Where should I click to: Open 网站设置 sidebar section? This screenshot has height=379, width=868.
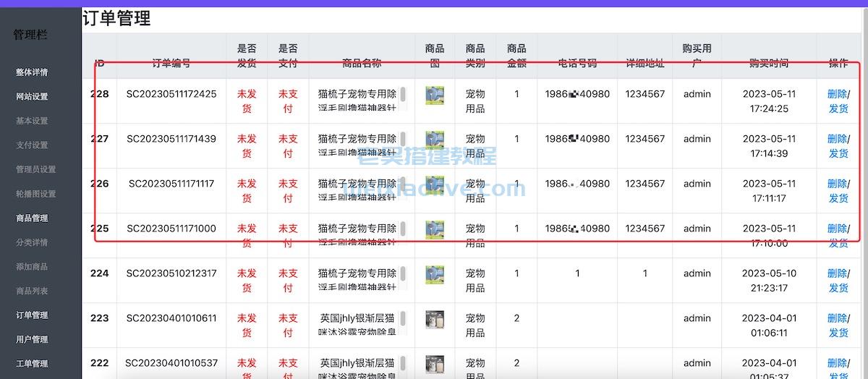[32, 96]
